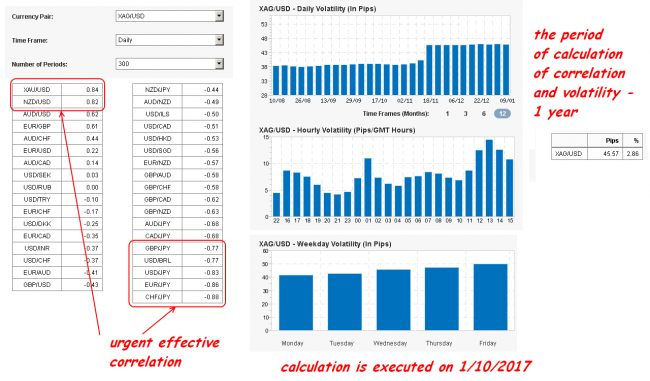650x381 pixels.
Task: Open the Number of Periods dropdown arrow
Action: click(x=219, y=64)
